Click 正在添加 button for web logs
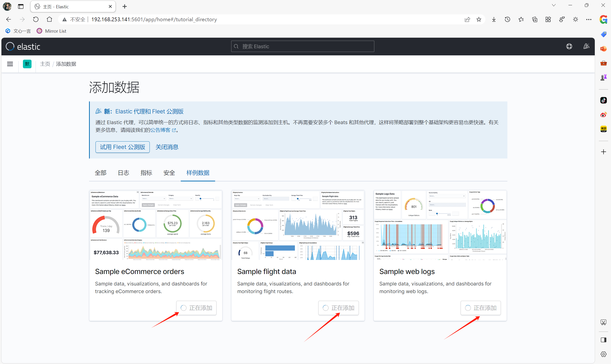Viewport: 611px width, 364px height. pos(480,308)
